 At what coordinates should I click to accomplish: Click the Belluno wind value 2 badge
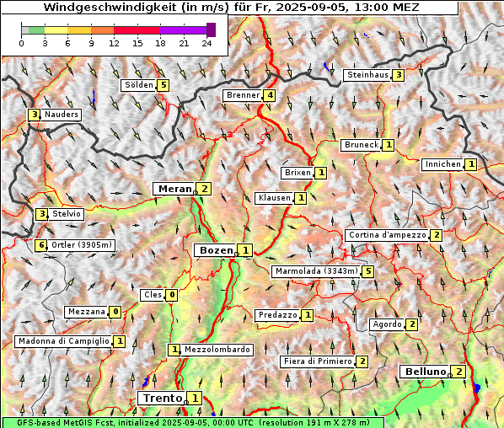[458, 372]
